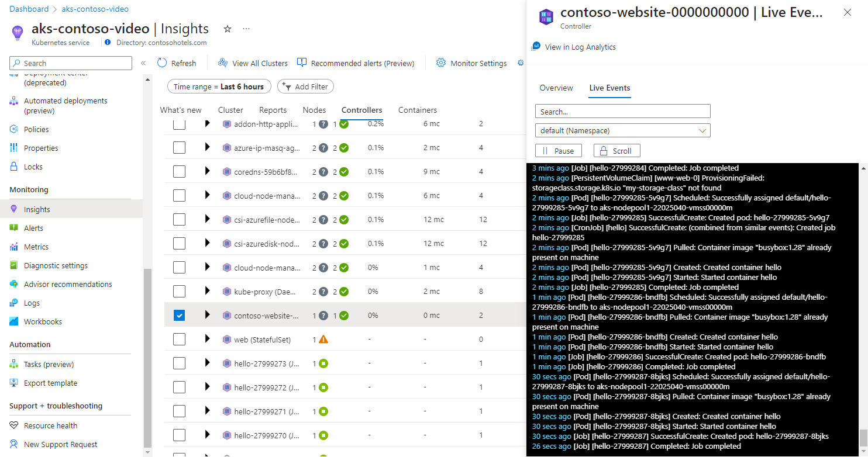Click the Time range Last 6 hours pill
Screen dimensions: 868x457
(219, 86)
